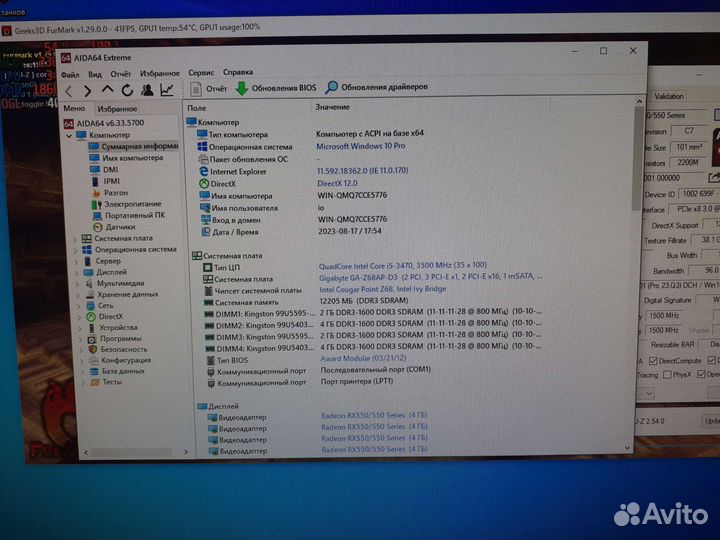Open the Вид menu

click(x=95, y=74)
